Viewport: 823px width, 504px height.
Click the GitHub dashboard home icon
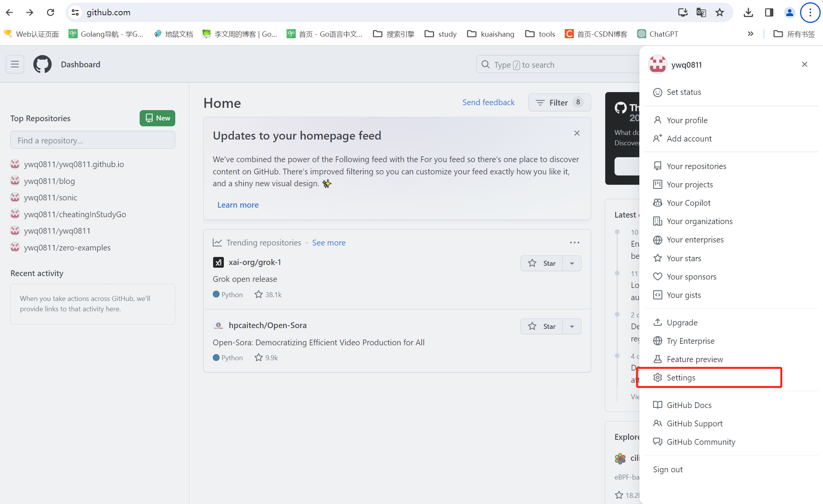[x=42, y=65]
